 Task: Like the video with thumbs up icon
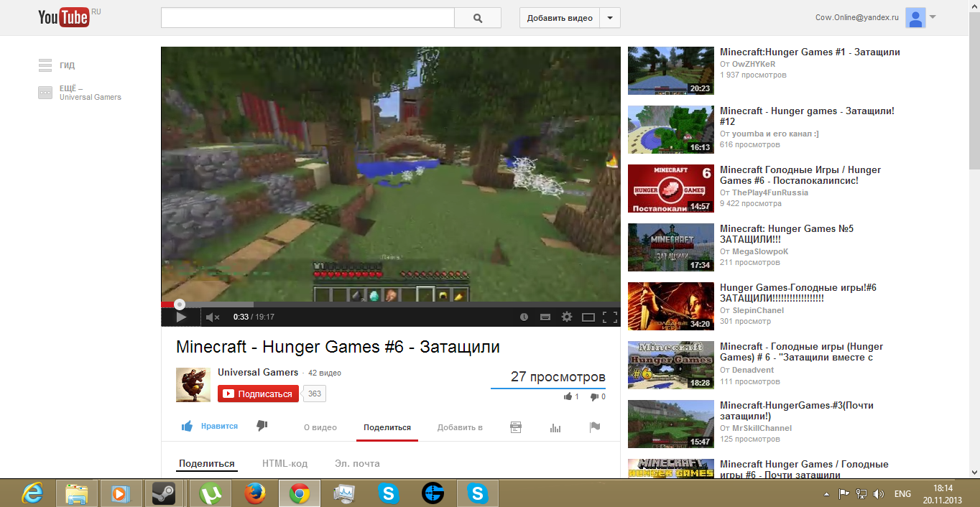[187, 427]
